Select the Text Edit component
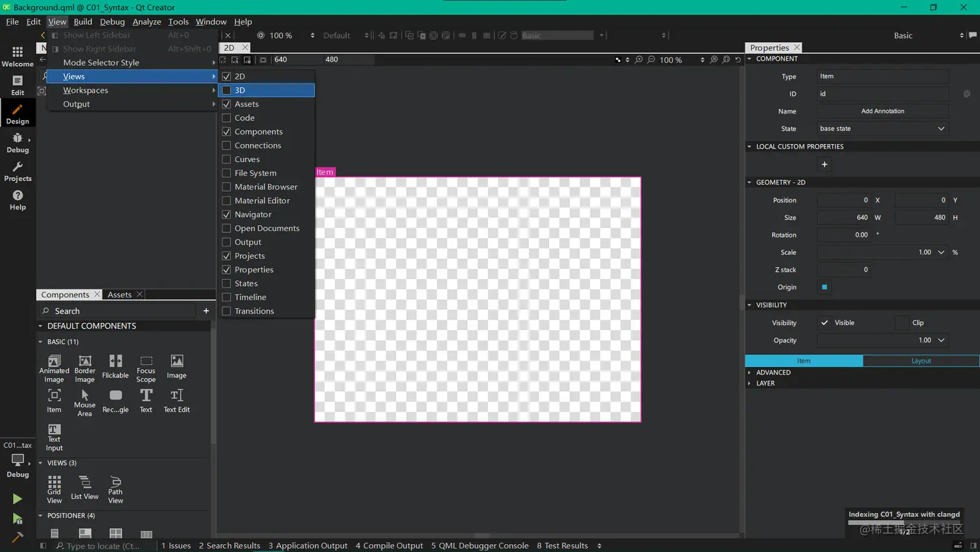The image size is (980, 552). tap(176, 401)
